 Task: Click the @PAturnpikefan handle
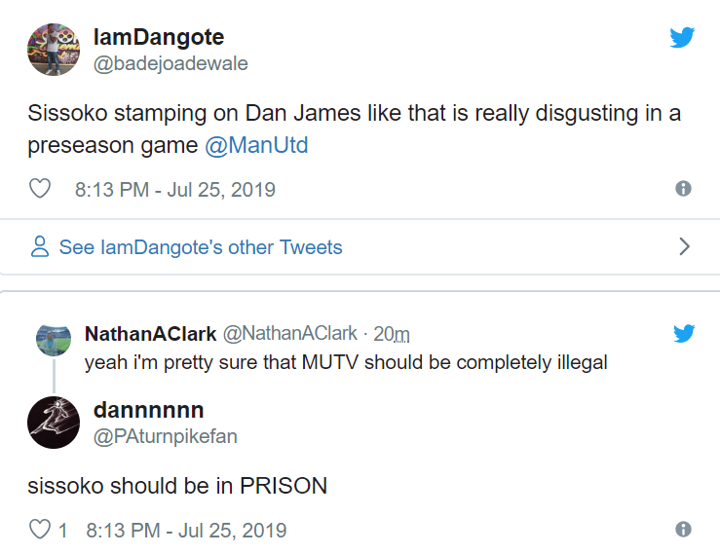165,436
